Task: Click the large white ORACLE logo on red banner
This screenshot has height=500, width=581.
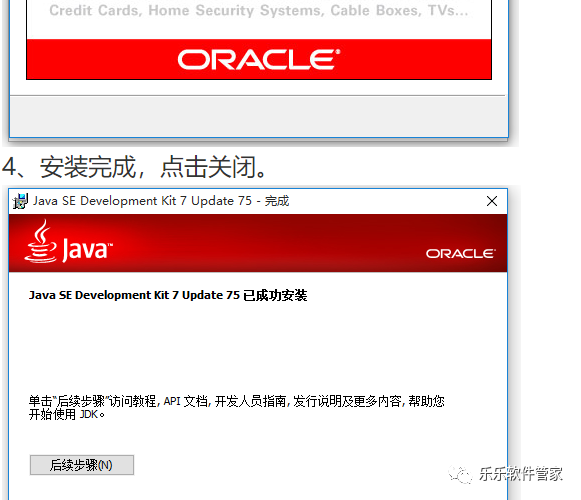Action: [259, 60]
